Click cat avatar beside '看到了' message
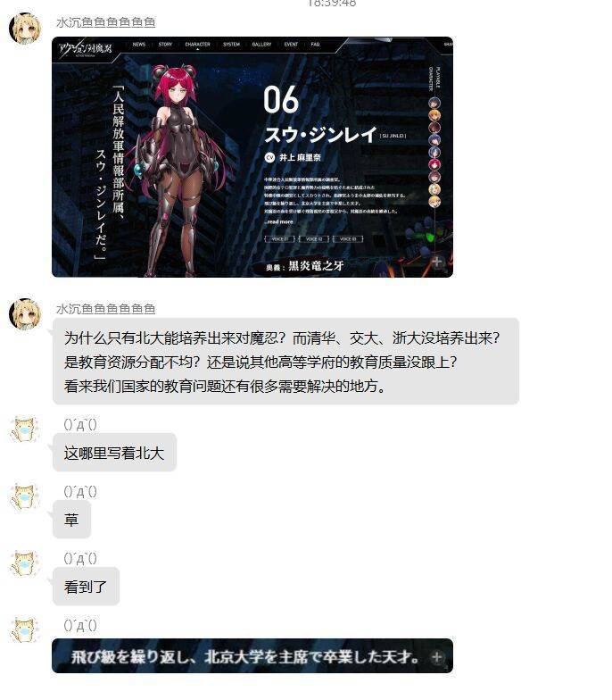Screen dimensions: 612x700 [25, 563]
